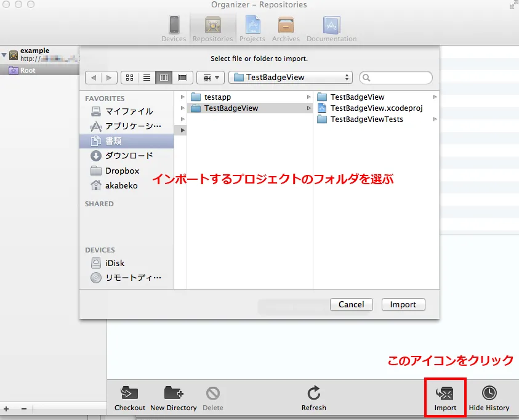The height and width of the screenshot is (420, 519).
Task: Hide History using the clock icon
Action: tap(489, 398)
